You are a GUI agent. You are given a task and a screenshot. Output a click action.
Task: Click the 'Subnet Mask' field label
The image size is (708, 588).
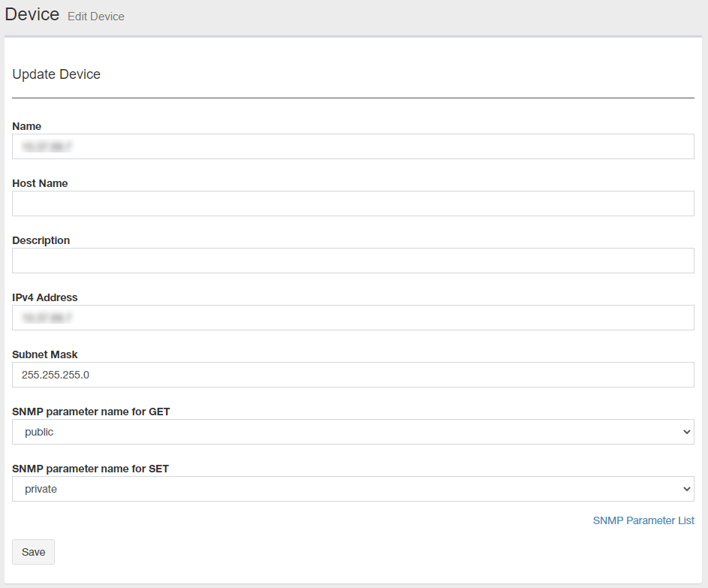click(x=45, y=354)
